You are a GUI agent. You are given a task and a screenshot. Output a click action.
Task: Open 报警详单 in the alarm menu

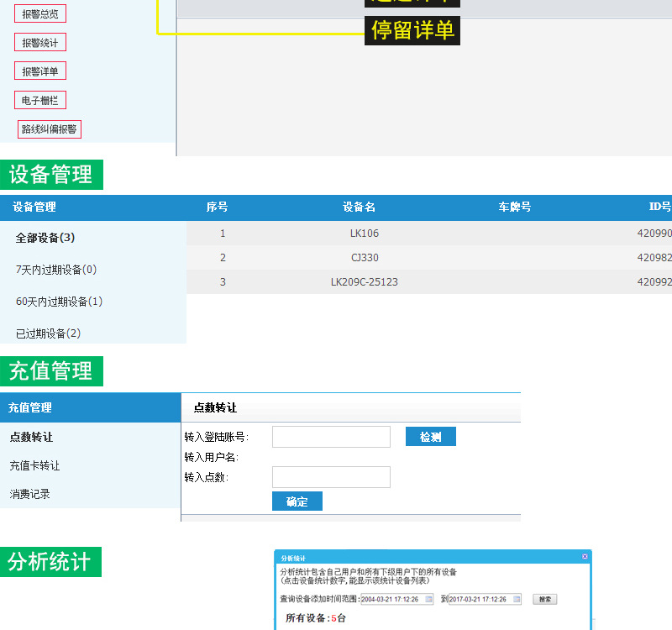[x=40, y=71]
